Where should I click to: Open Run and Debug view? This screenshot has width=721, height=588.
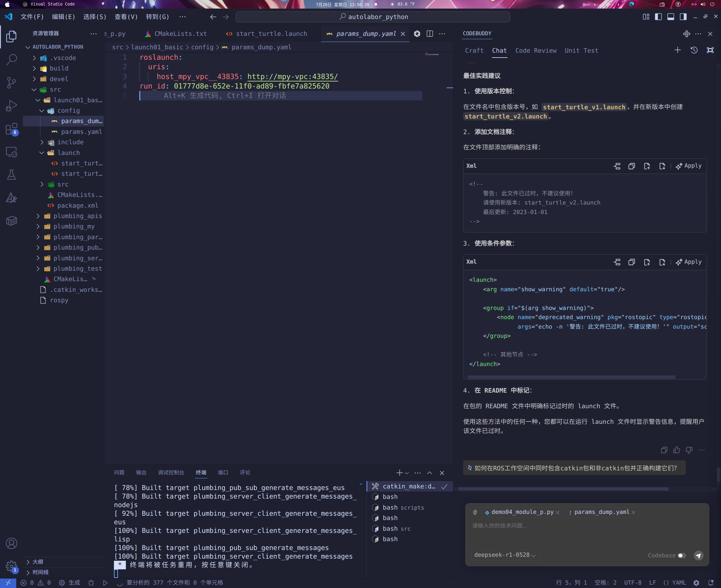coord(12,106)
